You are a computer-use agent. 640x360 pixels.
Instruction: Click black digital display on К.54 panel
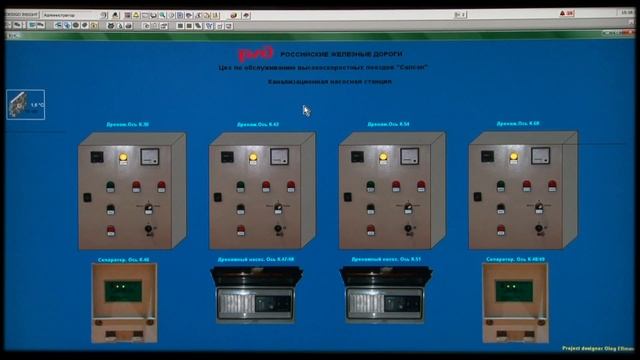pos(357,156)
